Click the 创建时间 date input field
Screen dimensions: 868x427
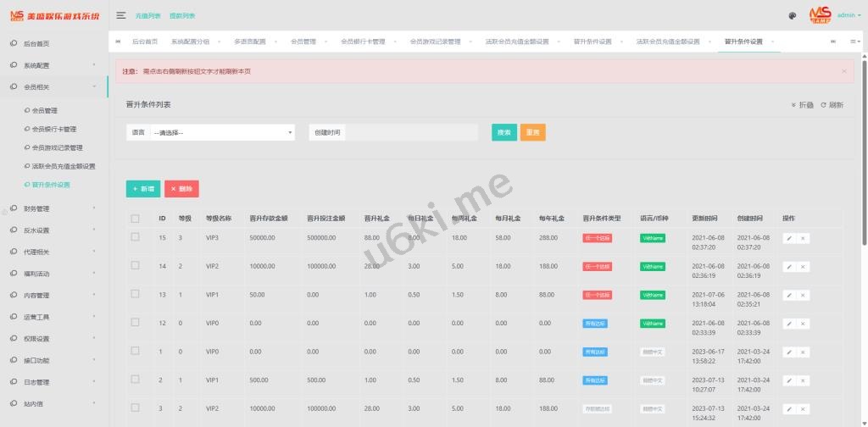coord(412,132)
